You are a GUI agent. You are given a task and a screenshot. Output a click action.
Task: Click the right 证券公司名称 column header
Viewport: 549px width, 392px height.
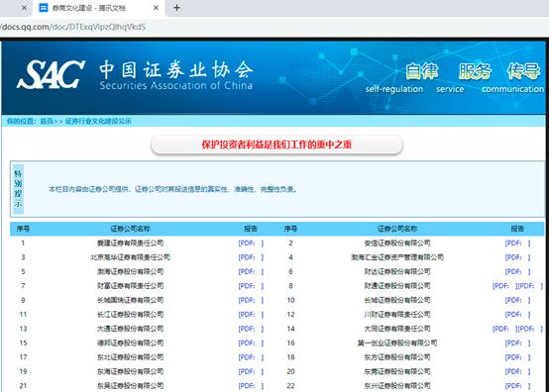pos(397,229)
